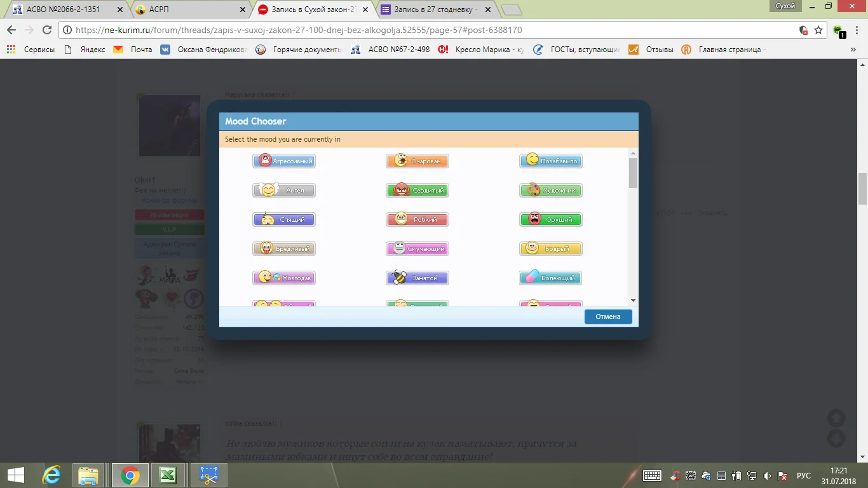Open the Сервисы apps shortcut
This screenshot has width=868, height=488.
[31, 50]
